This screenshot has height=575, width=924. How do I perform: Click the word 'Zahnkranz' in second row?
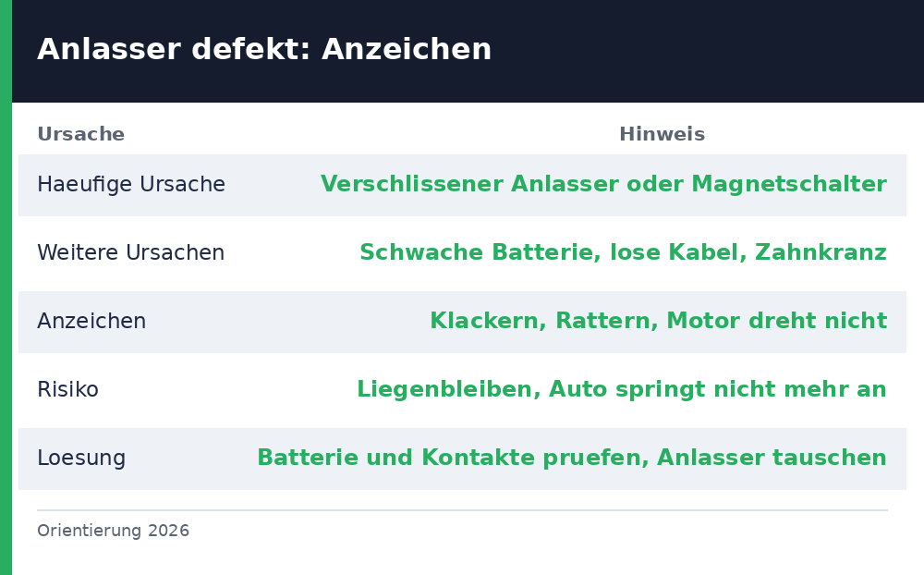click(821, 252)
